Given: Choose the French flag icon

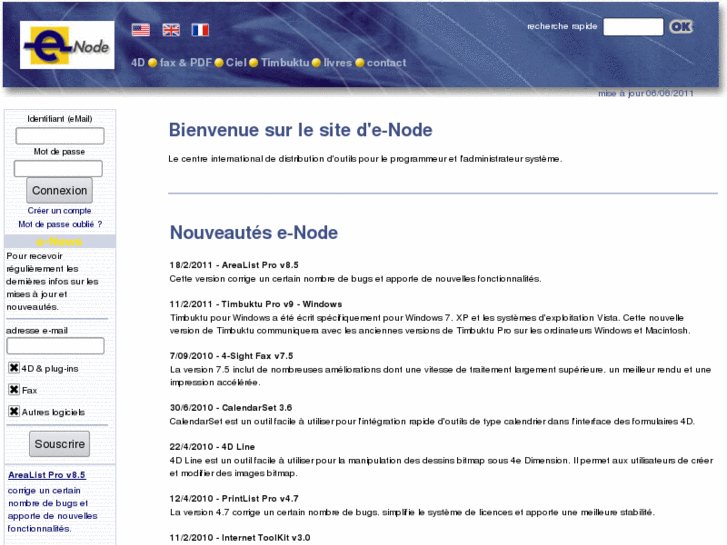Looking at the screenshot, I should pyautogui.click(x=200, y=30).
